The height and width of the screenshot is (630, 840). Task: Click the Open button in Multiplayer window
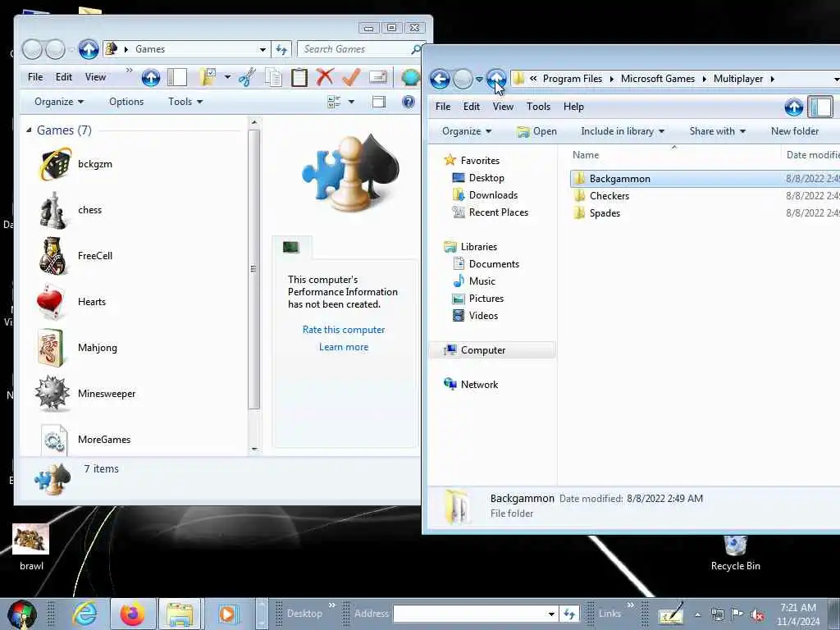536,131
